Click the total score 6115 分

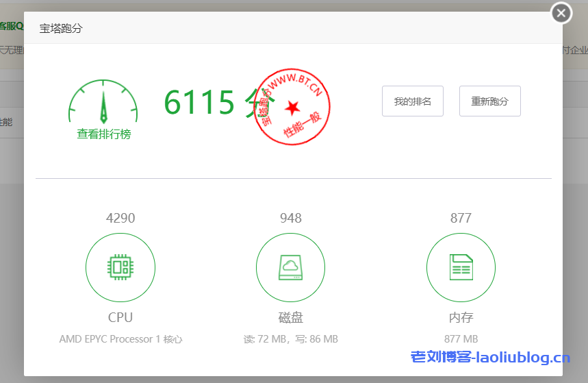[219, 103]
